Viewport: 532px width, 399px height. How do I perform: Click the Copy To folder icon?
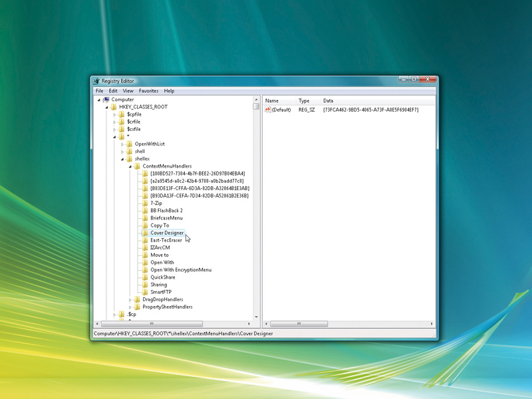coord(145,225)
